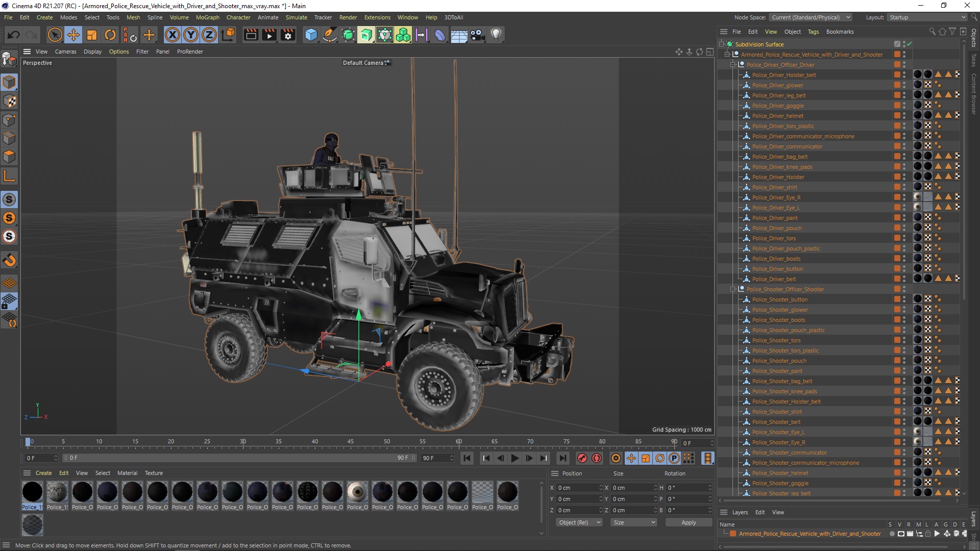The width and height of the screenshot is (980, 551).
Task: Add a light object bulb icon
Action: pyautogui.click(x=496, y=35)
